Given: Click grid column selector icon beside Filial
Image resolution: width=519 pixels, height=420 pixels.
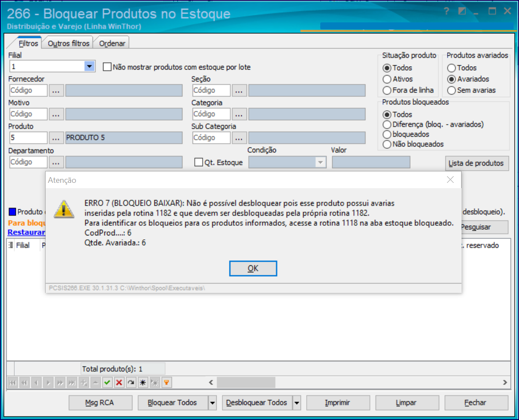Looking at the screenshot, I should (x=11, y=245).
